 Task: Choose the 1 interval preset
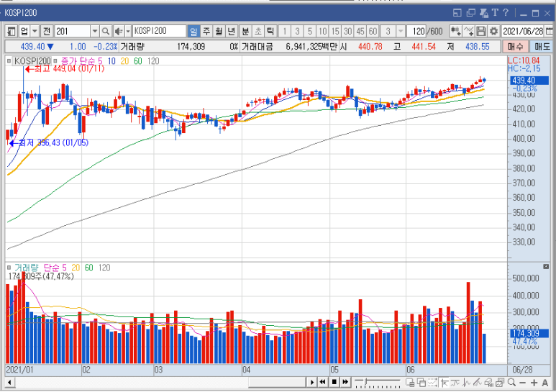284,32
